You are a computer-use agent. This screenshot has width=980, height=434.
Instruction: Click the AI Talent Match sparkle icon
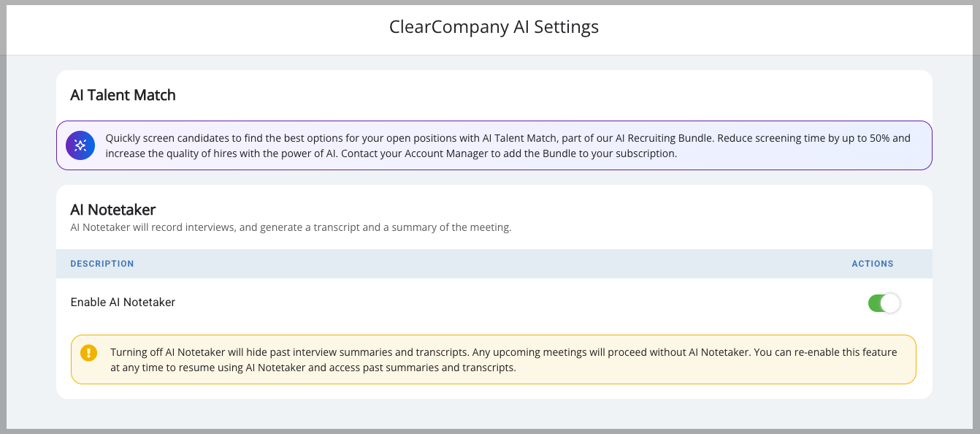(x=80, y=145)
